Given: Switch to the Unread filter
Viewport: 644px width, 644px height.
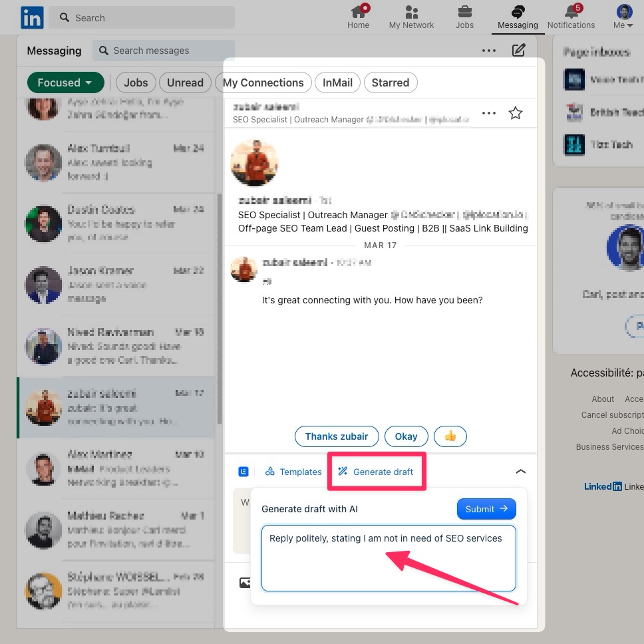Looking at the screenshot, I should click(185, 82).
